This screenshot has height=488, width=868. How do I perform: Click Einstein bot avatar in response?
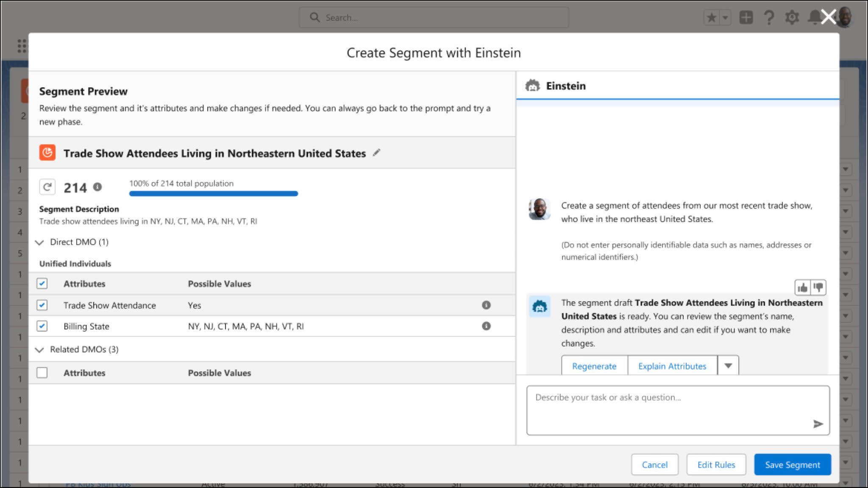click(540, 306)
